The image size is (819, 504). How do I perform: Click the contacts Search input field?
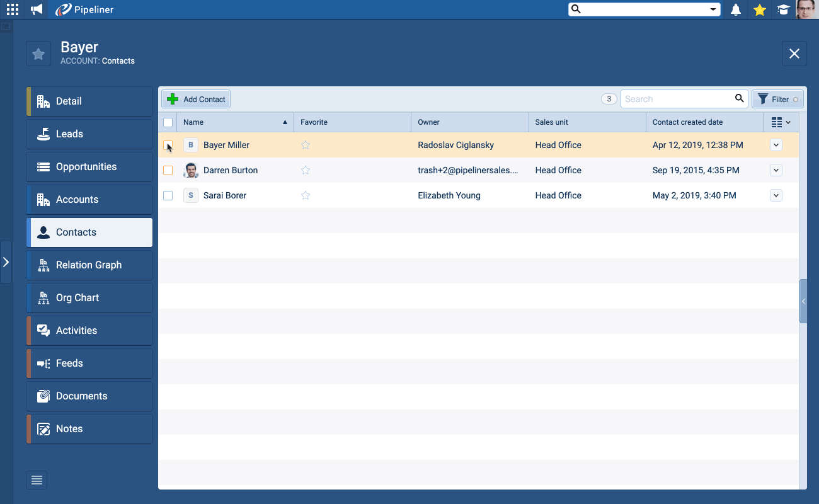coord(677,99)
